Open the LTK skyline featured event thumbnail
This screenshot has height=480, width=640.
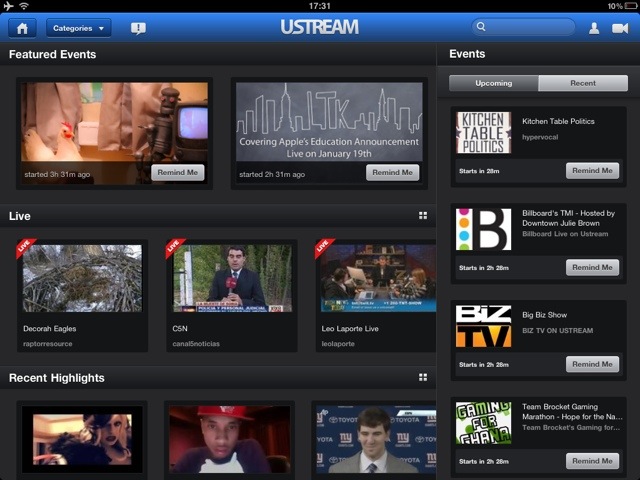pyautogui.click(x=329, y=133)
